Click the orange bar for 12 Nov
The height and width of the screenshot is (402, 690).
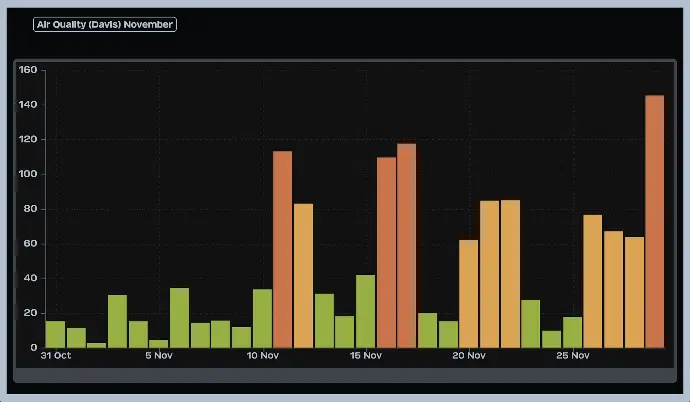coord(303,276)
